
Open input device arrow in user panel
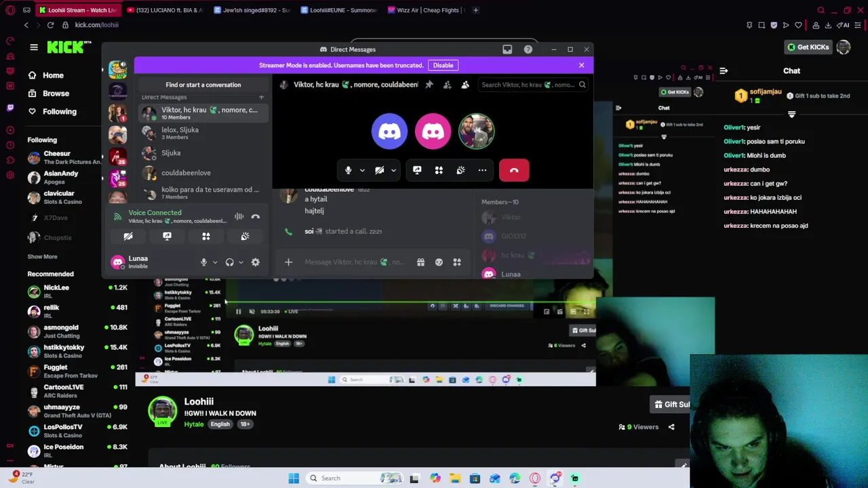215,262
